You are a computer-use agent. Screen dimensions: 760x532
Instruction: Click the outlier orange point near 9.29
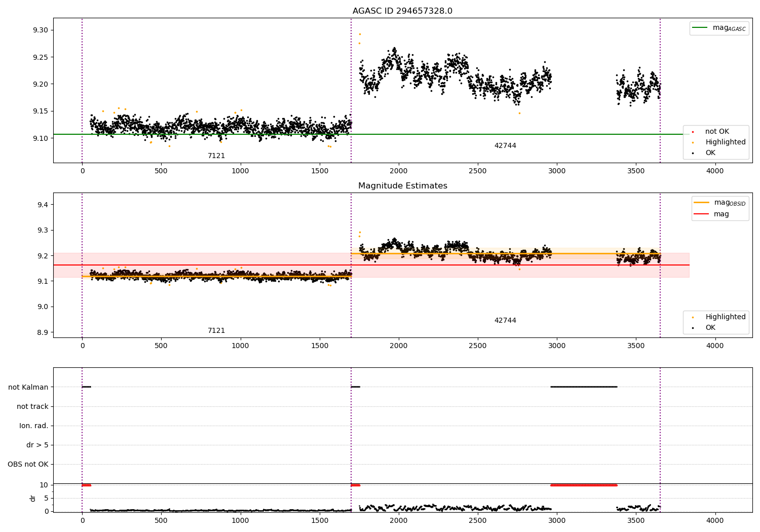pyautogui.click(x=360, y=34)
